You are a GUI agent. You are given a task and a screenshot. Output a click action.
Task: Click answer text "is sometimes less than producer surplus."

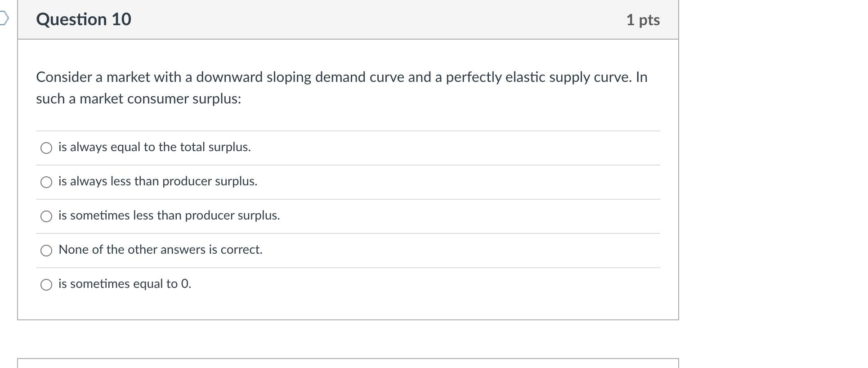coord(169,215)
